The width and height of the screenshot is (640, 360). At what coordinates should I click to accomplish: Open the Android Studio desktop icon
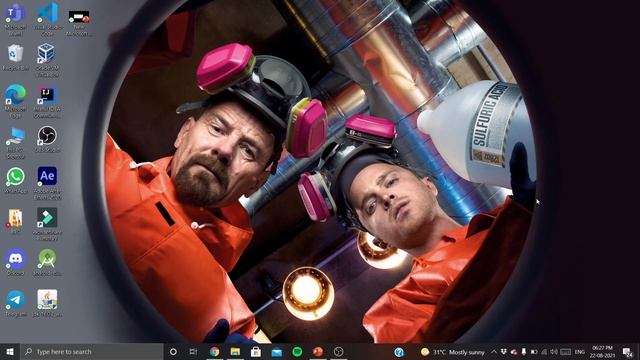(x=47, y=262)
